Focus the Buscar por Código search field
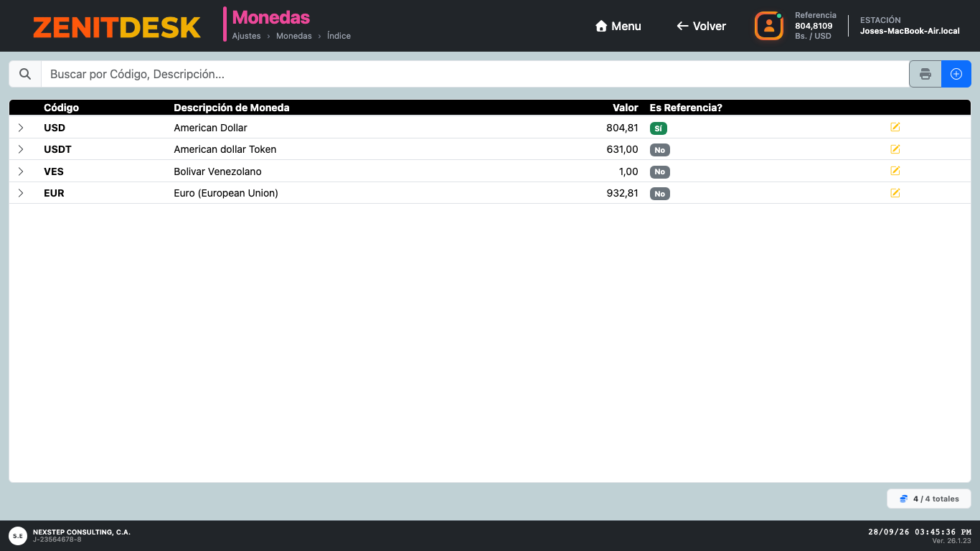Screen dimensions: 980x551 tap(475, 74)
